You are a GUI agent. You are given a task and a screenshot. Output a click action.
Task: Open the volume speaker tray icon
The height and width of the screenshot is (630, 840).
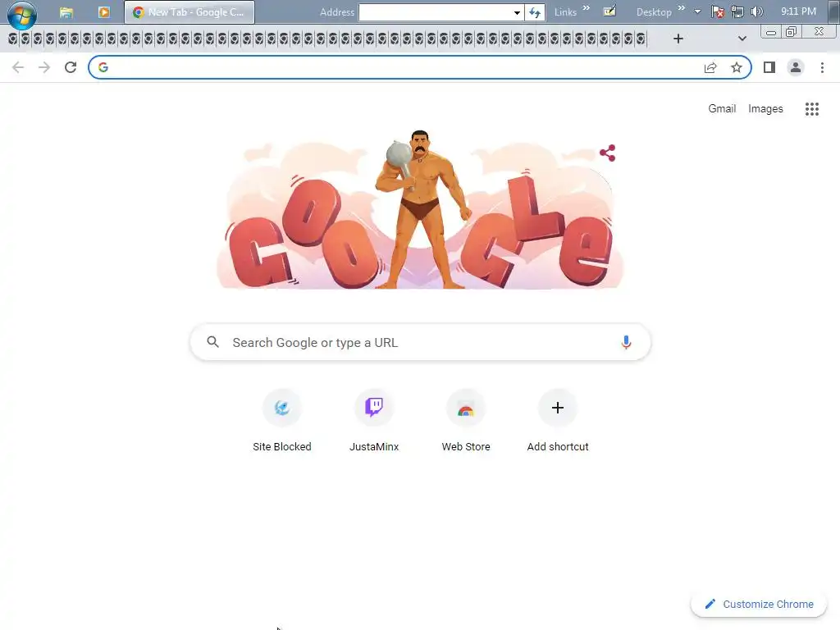coord(757,11)
